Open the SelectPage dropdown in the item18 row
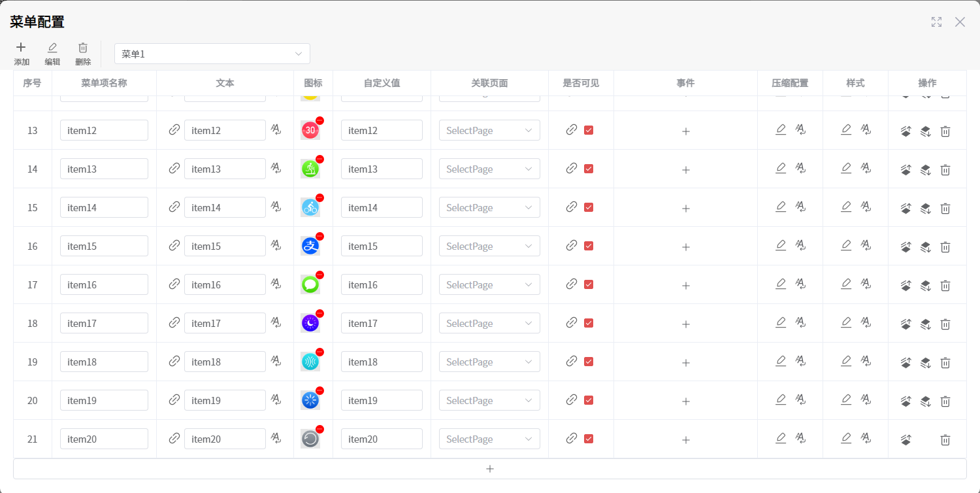 (489, 362)
